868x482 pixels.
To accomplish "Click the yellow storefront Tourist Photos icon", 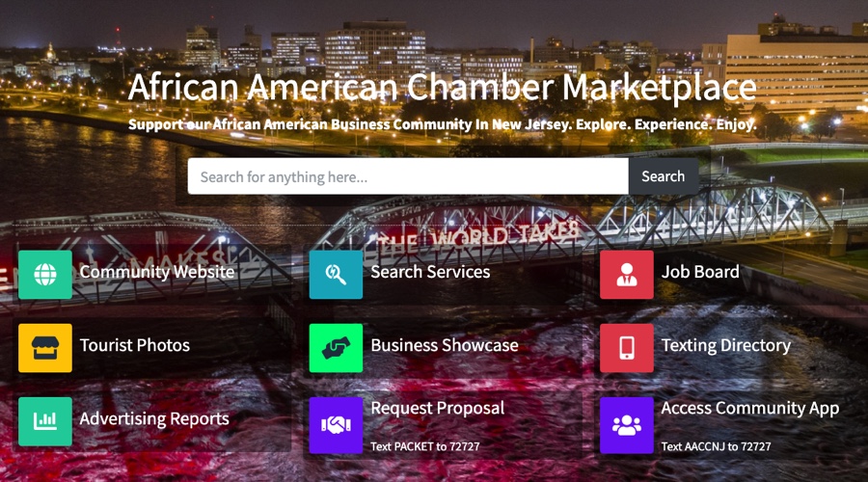I will [x=44, y=348].
